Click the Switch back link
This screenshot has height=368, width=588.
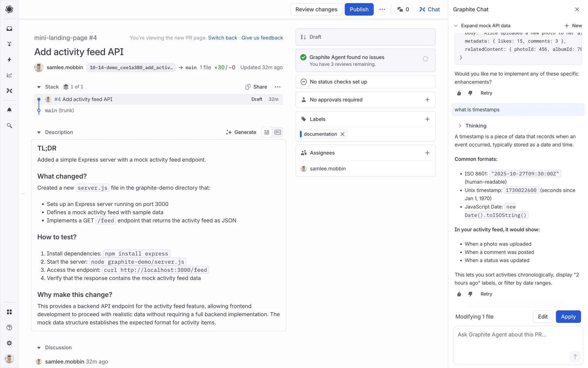(223, 38)
